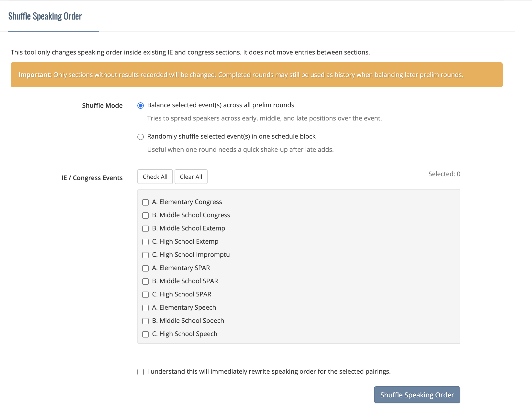Click the Shuffle Speaking Order heading tab
The image size is (532, 414).
[x=45, y=16]
